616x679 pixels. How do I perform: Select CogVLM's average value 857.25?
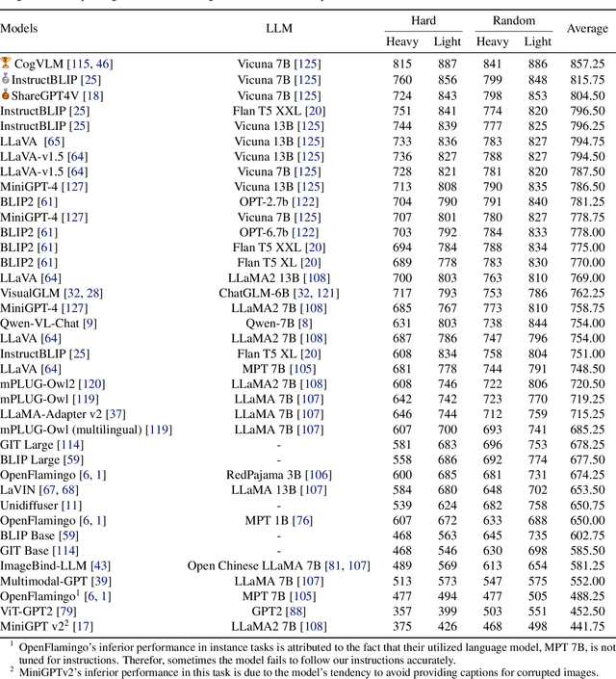[x=587, y=65]
